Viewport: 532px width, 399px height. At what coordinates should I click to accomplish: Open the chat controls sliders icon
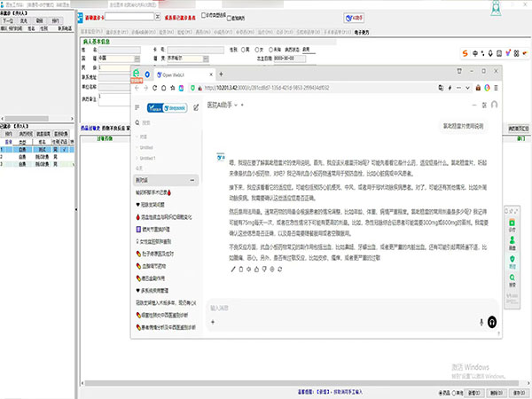[x=484, y=106]
